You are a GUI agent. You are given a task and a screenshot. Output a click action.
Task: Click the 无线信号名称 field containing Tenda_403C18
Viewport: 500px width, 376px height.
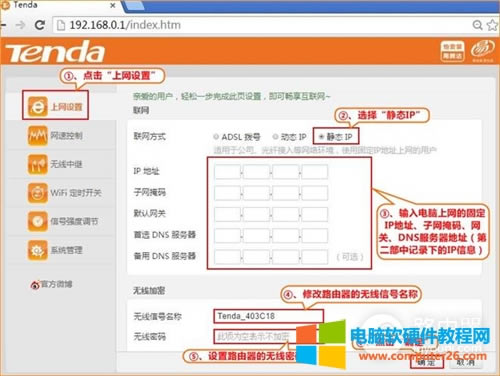268,316
